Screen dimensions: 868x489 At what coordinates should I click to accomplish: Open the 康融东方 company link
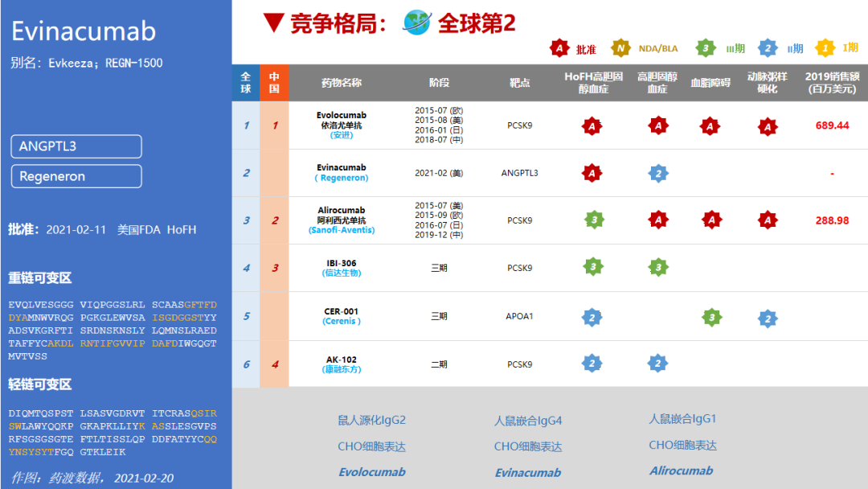(x=342, y=369)
